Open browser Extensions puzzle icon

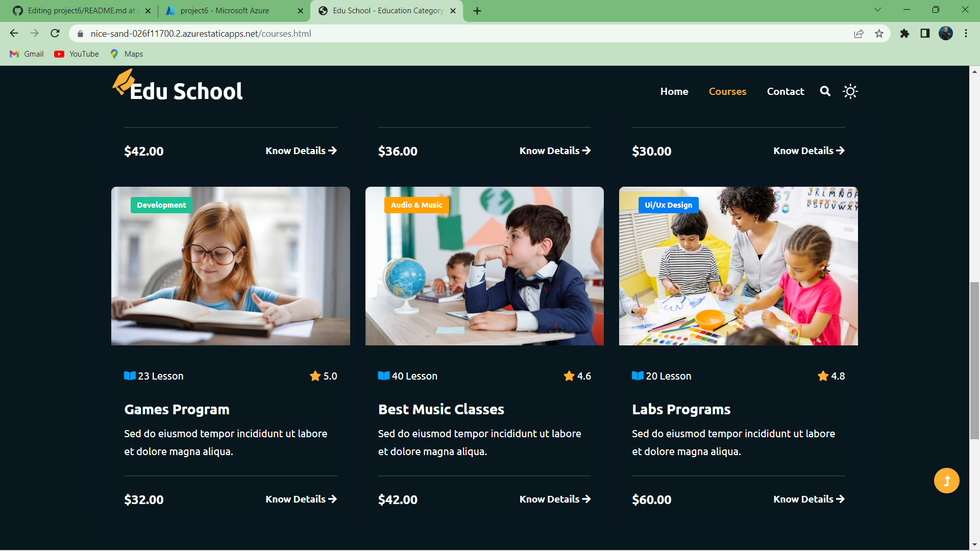pos(904,34)
